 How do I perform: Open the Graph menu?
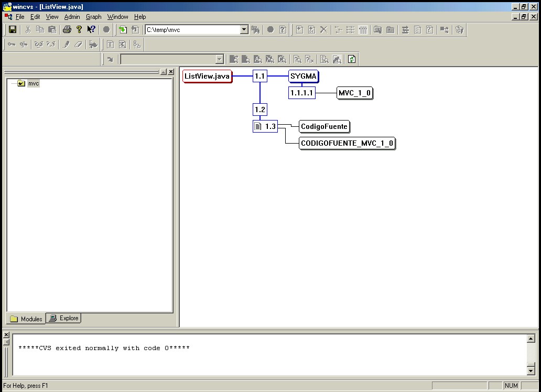pos(93,17)
